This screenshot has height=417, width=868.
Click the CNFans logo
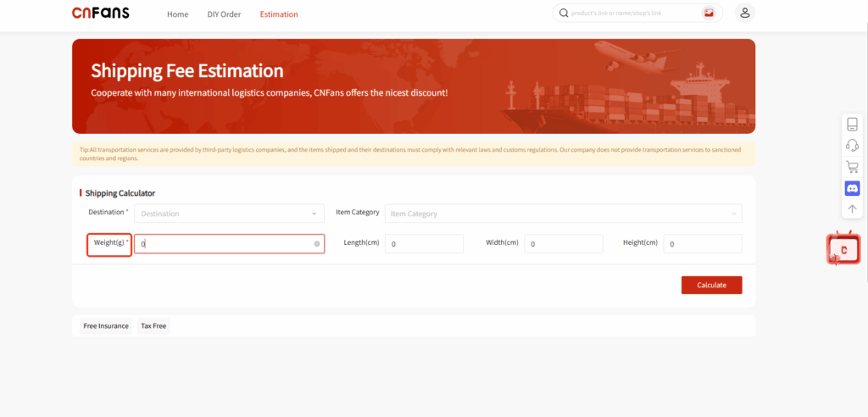click(x=101, y=14)
